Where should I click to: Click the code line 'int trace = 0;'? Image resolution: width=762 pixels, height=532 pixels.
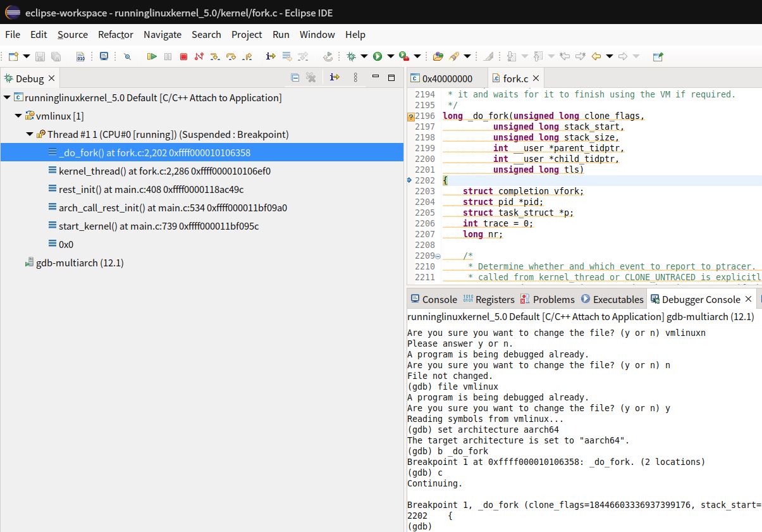498,223
